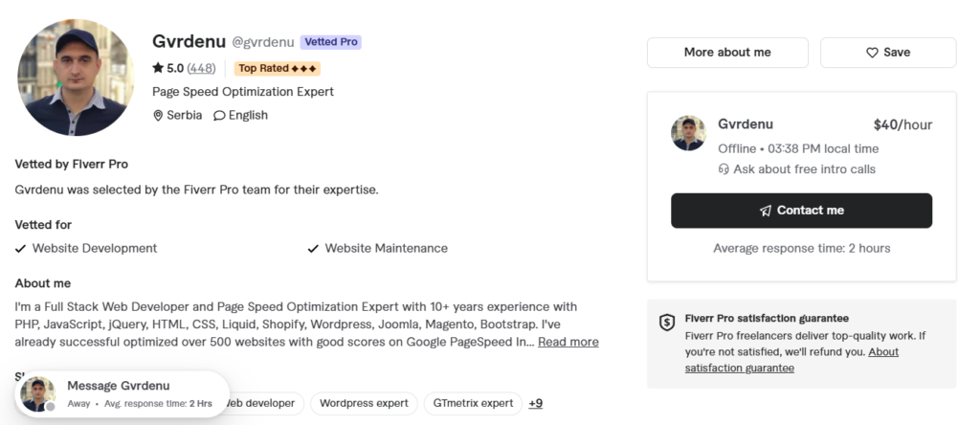980x425 pixels.
Task: Click the paper plane icon on Contact me
Action: coord(766,211)
